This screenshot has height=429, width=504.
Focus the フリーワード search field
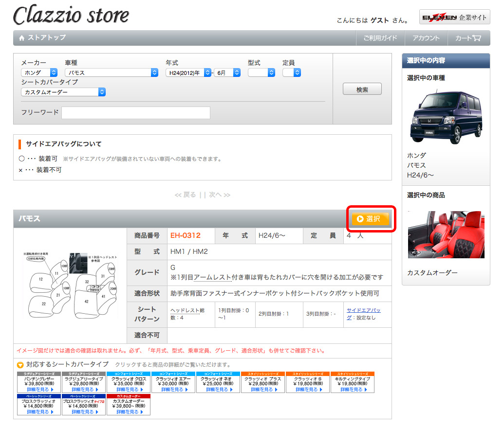click(136, 113)
